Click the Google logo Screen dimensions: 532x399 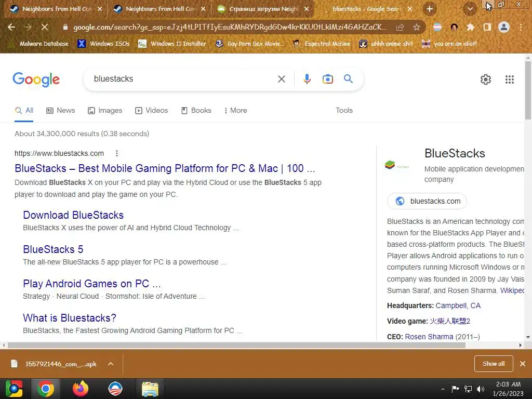[36, 79]
